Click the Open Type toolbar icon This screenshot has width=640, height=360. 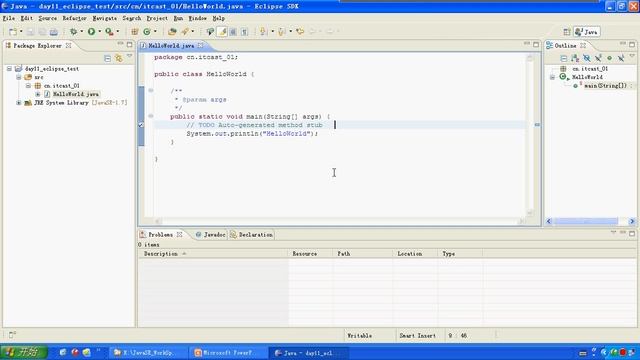coord(172,31)
